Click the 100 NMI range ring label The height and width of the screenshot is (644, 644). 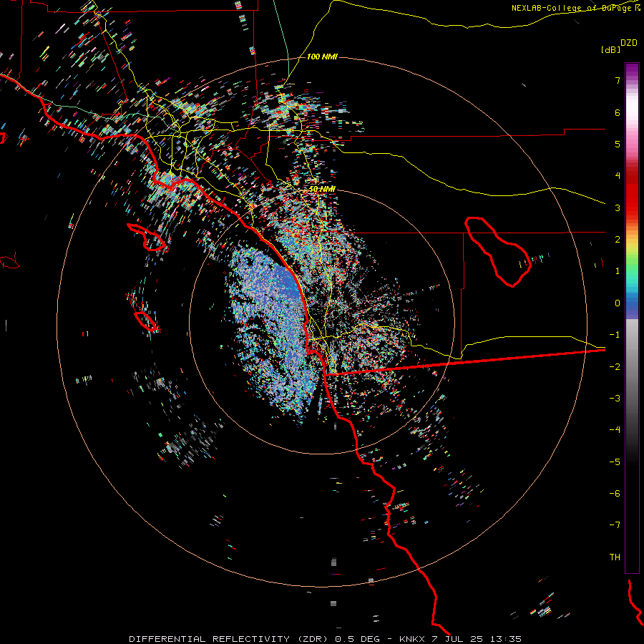[x=322, y=57]
